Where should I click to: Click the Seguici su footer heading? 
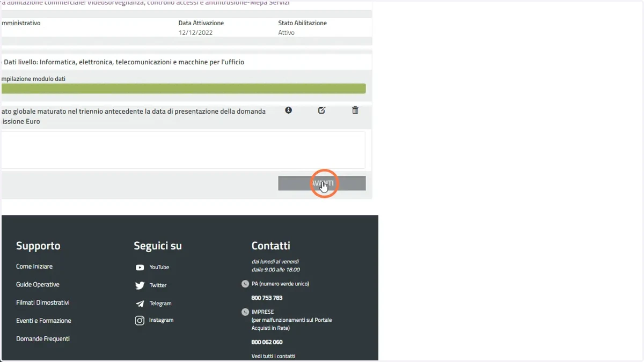pos(158,246)
